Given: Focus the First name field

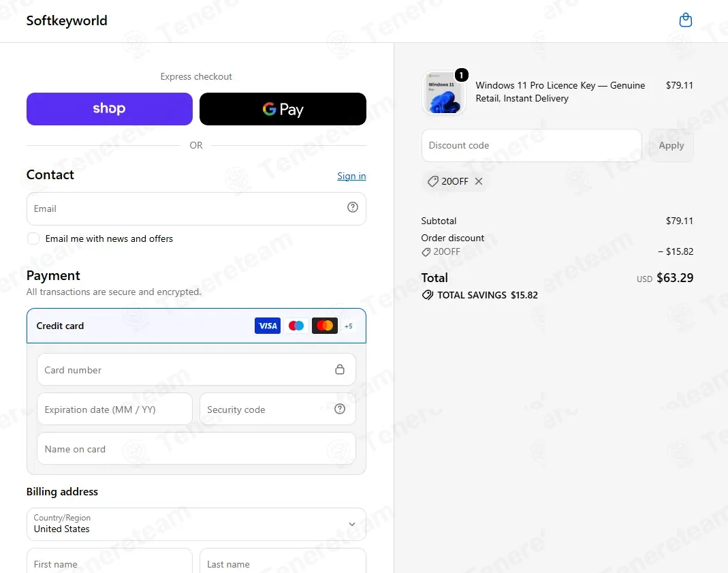Looking at the screenshot, I should [110, 562].
